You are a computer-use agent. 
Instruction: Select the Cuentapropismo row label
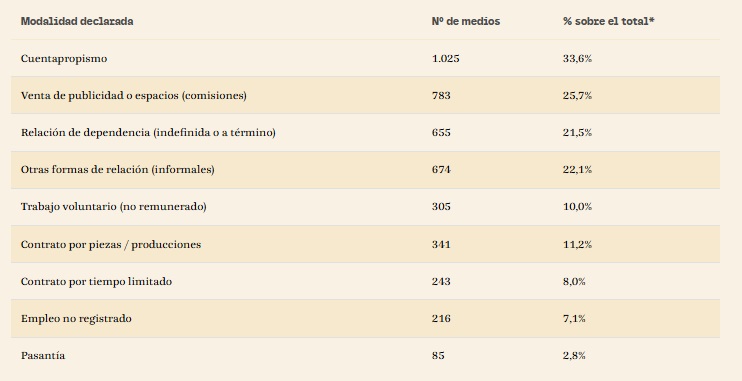pyautogui.click(x=64, y=59)
